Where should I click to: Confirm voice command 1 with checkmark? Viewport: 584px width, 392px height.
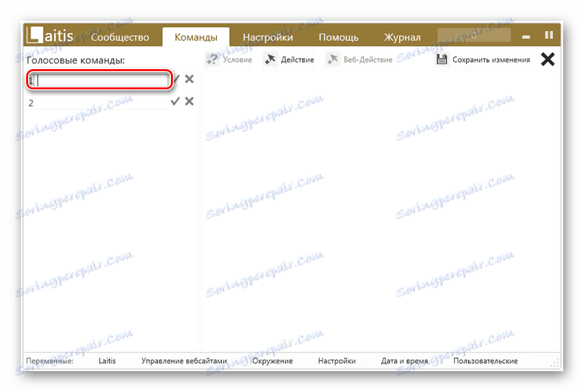click(x=176, y=78)
